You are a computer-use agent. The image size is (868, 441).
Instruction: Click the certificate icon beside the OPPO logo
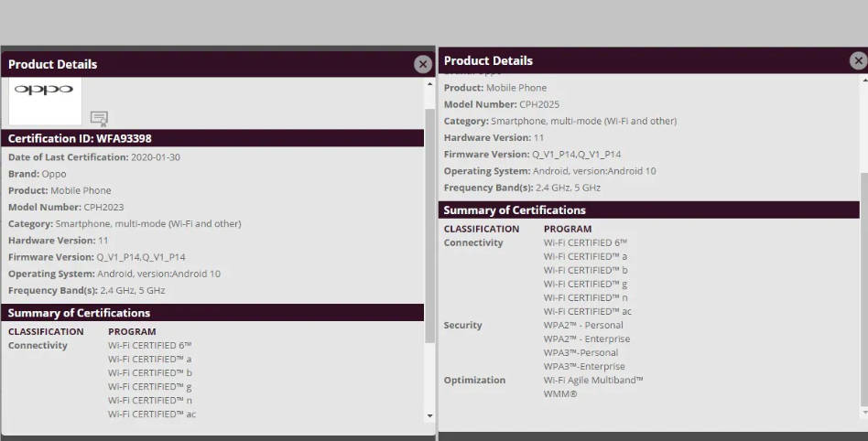pyautogui.click(x=99, y=118)
